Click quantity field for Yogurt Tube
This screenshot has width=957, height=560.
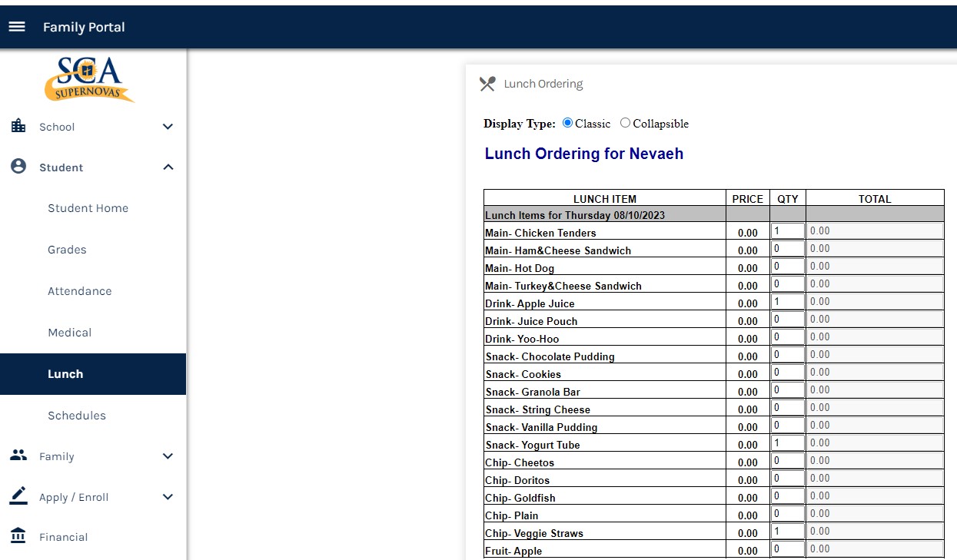pyautogui.click(x=788, y=442)
